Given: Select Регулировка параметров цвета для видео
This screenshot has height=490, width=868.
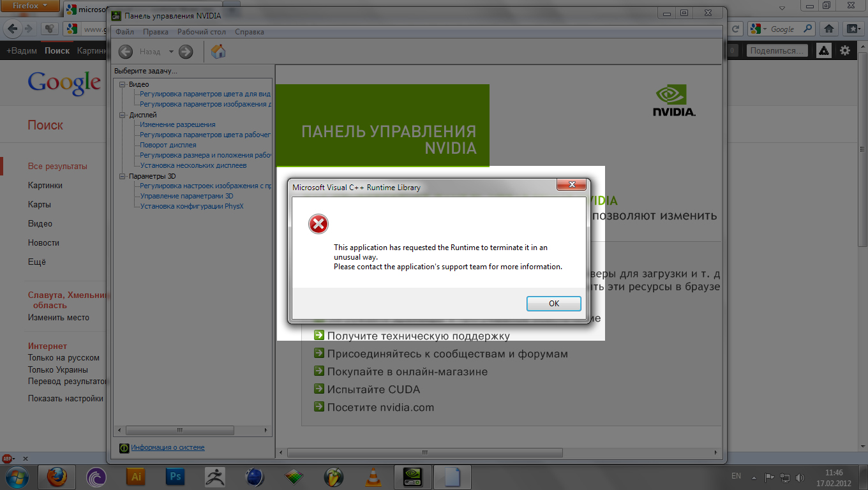Looking at the screenshot, I should (x=206, y=94).
